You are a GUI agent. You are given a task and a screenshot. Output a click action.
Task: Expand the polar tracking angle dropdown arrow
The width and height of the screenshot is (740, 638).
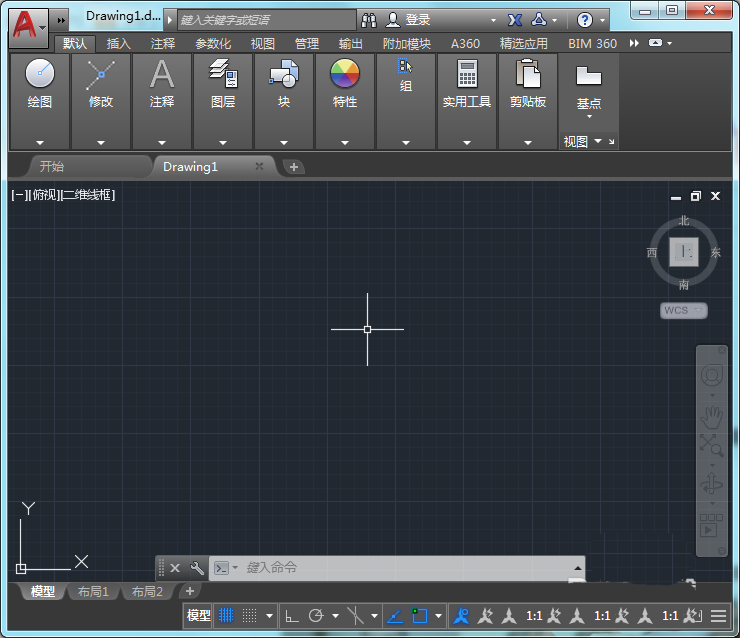(x=335, y=616)
